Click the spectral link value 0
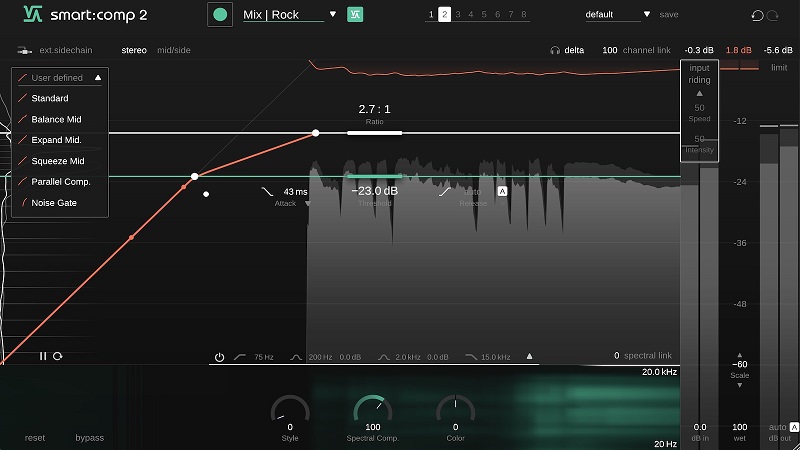This screenshot has width=800, height=450. click(616, 355)
